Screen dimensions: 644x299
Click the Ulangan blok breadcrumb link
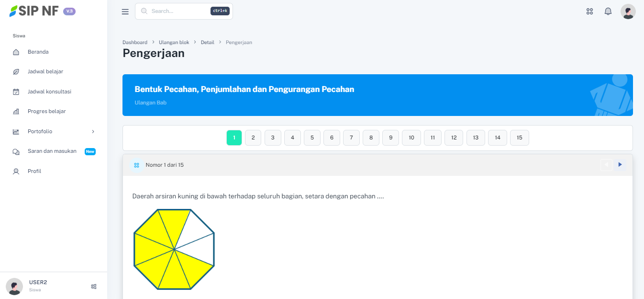click(x=174, y=43)
